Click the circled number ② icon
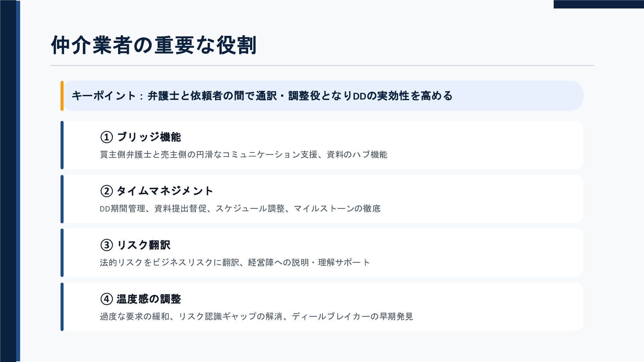 coord(106,191)
